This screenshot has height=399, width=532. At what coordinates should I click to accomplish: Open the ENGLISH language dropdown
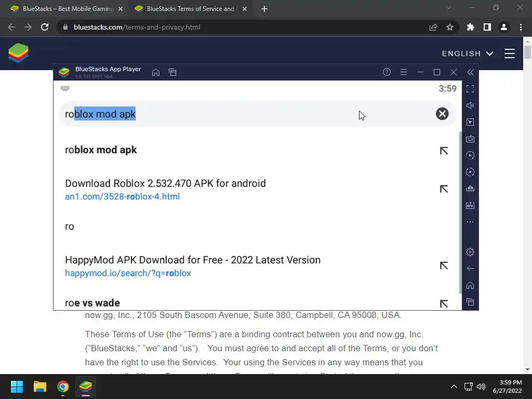[468, 54]
